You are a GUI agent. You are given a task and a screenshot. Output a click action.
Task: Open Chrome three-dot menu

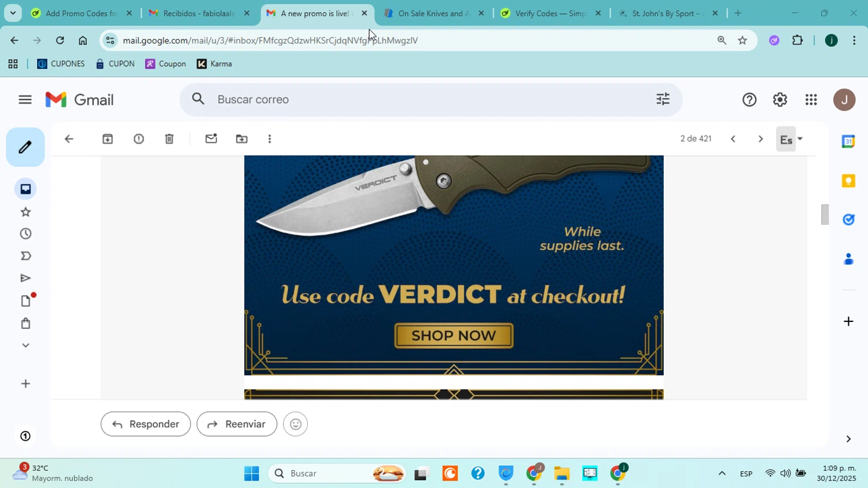854,41
